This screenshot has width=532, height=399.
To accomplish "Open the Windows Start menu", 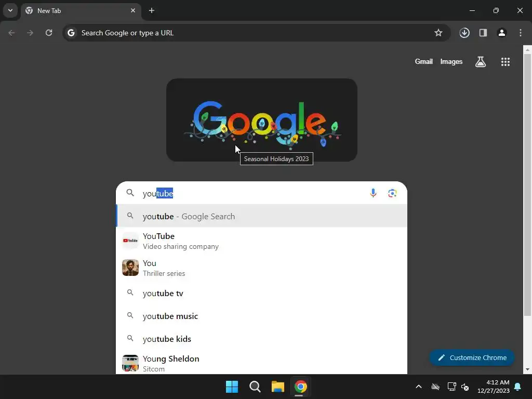I will 232,387.
